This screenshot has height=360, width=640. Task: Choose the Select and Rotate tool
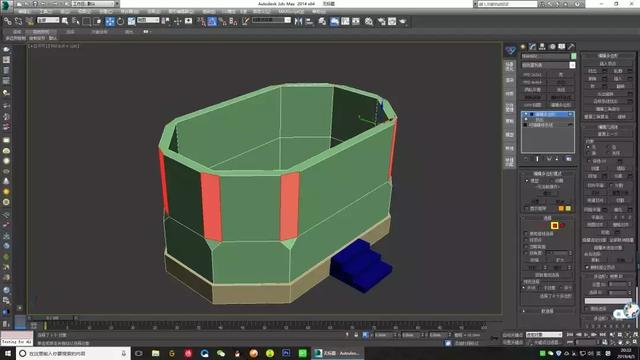(120, 21)
